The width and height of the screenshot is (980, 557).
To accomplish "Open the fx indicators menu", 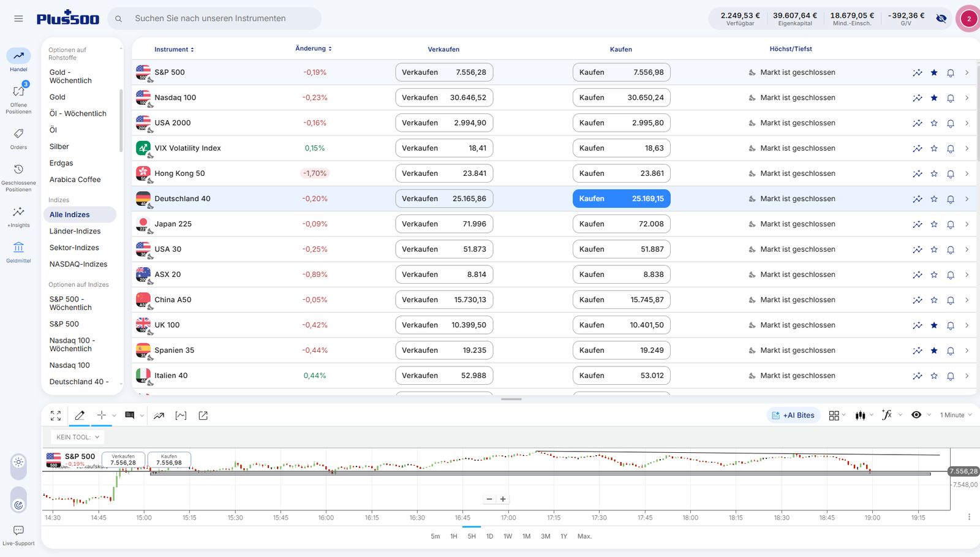I will [887, 415].
